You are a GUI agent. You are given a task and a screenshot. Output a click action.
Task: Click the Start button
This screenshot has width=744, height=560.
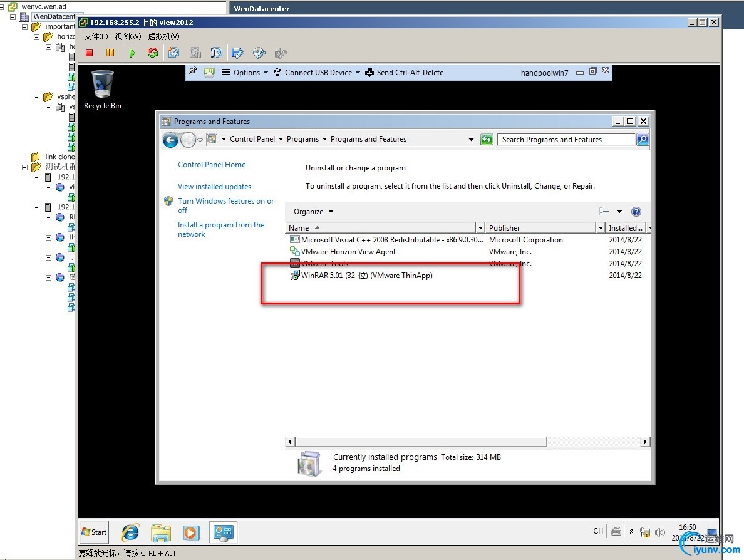(x=94, y=532)
